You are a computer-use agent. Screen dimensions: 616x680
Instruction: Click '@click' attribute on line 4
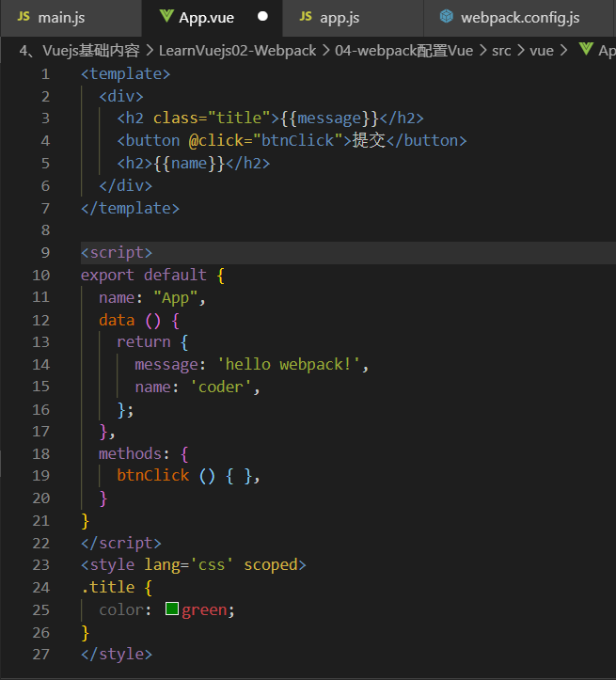(x=216, y=141)
